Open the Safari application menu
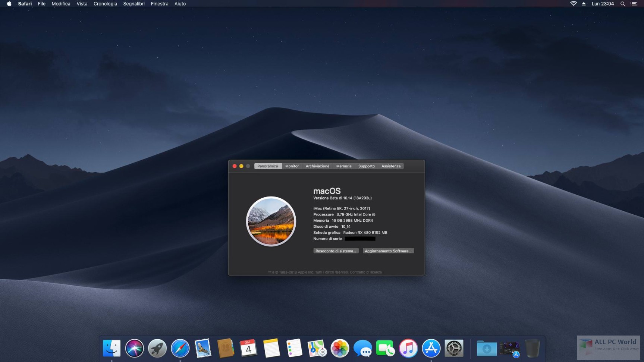The image size is (644, 362). click(x=25, y=4)
